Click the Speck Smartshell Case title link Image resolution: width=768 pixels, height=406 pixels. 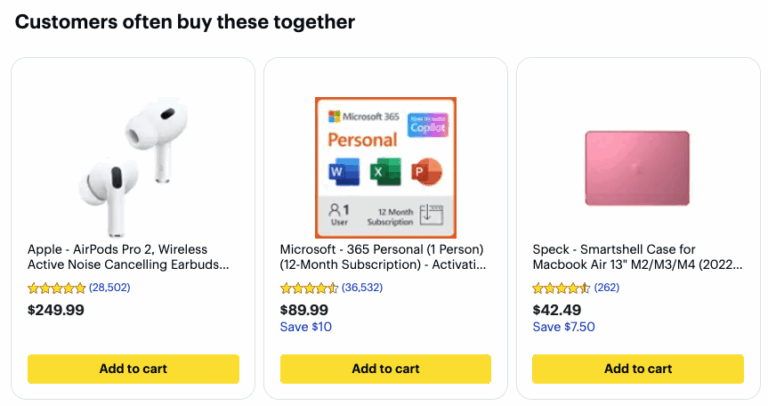pos(635,257)
